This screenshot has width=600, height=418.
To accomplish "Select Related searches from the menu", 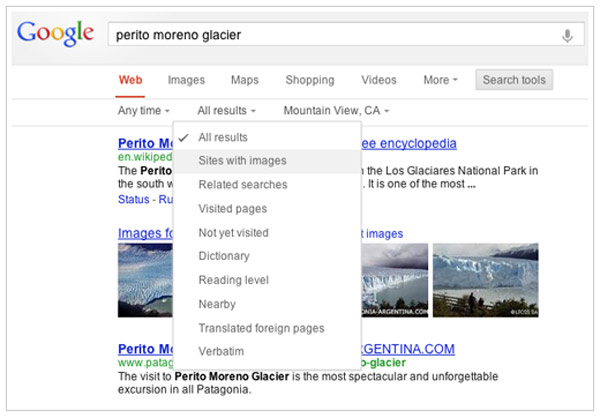I will (x=267, y=185).
